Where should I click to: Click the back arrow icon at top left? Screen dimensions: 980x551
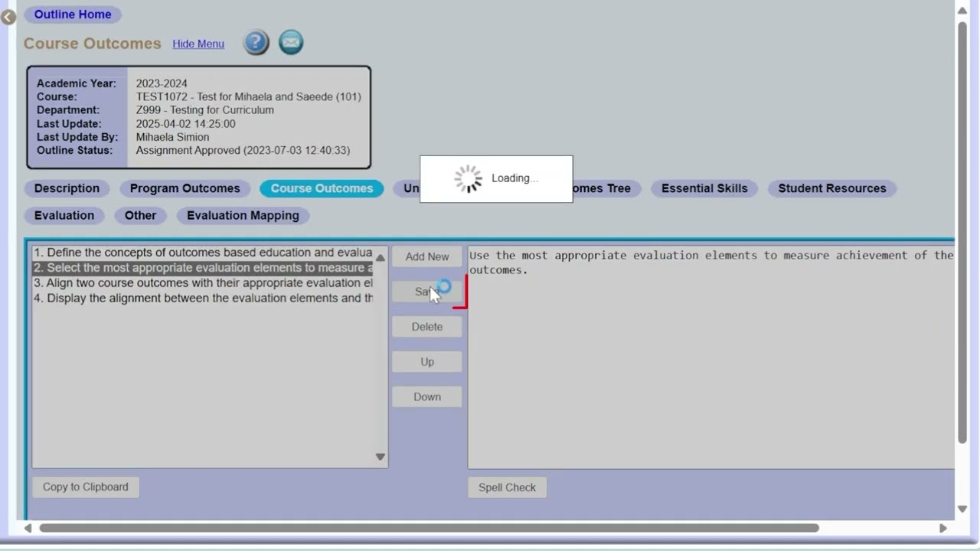click(8, 17)
